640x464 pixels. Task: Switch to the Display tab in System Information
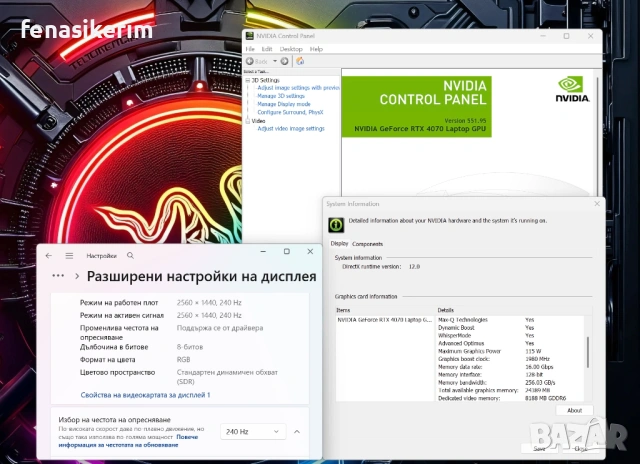click(x=339, y=244)
